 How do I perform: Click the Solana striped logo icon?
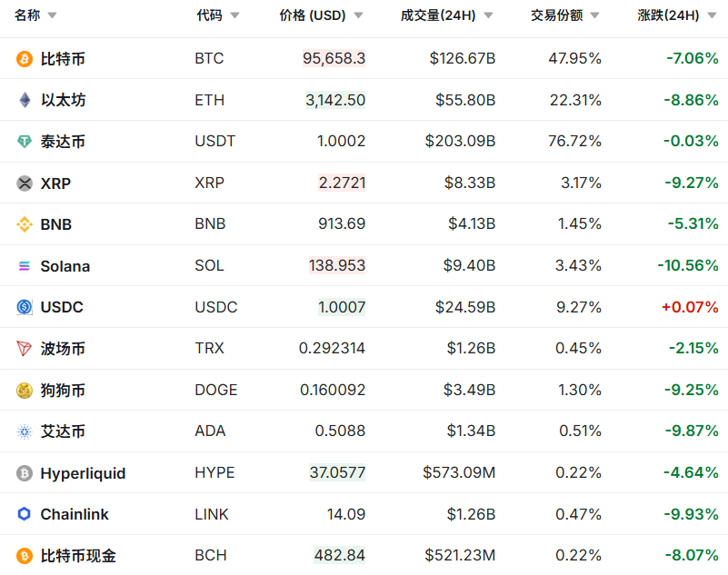pos(25,266)
